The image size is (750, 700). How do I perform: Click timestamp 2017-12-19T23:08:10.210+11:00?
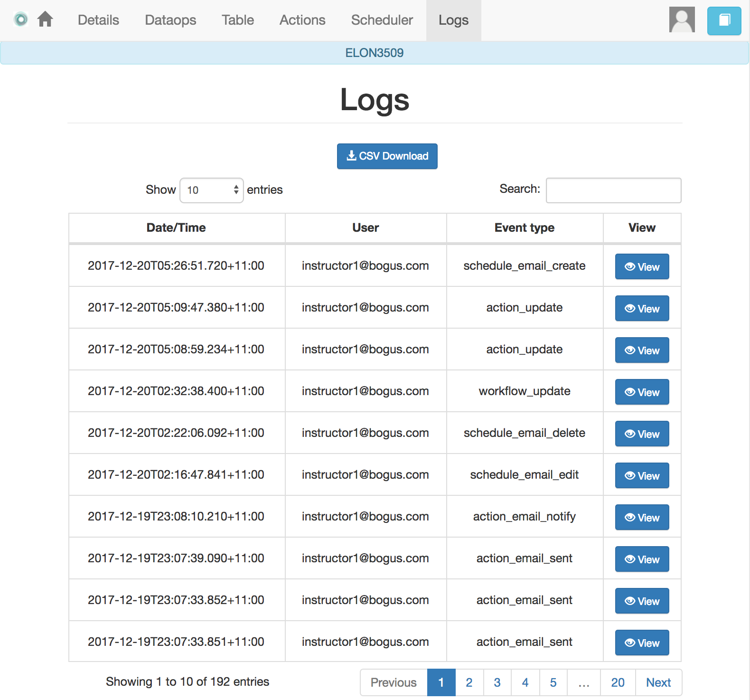(x=176, y=516)
